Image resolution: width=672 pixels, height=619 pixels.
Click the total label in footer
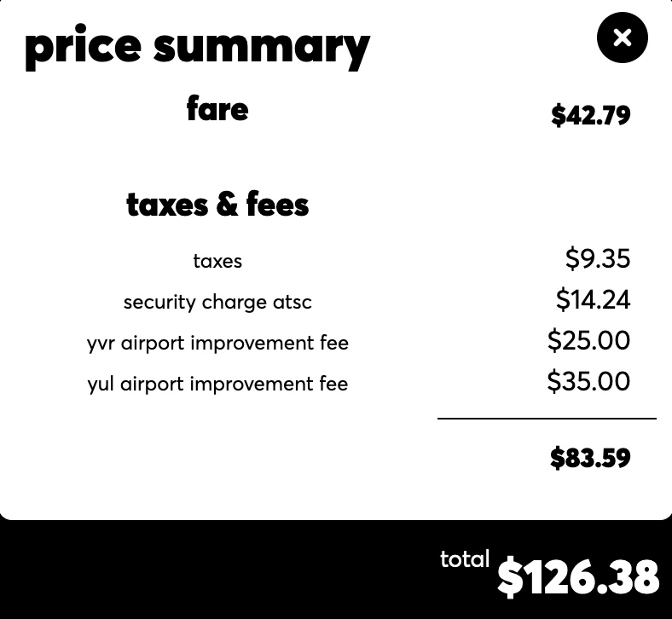point(465,559)
